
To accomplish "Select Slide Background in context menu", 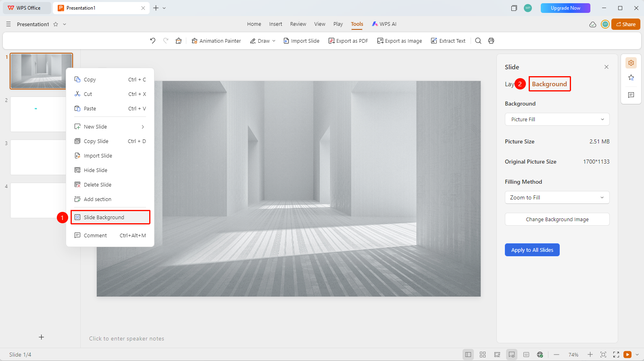I will coord(110,217).
